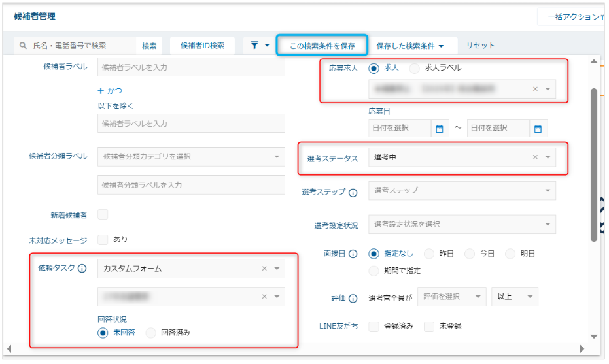This screenshot has height=364, width=609.
Task: Select the 回答済み radio button
Action: [151, 333]
